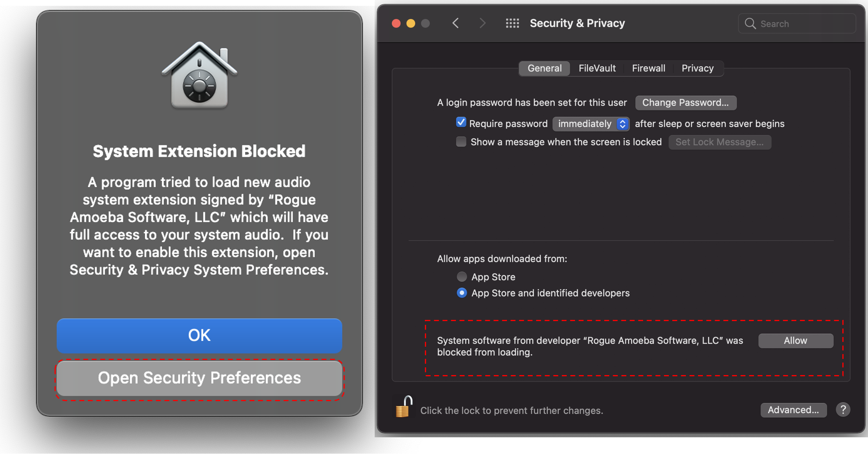Click the back navigation arrow

pos(455,23)
